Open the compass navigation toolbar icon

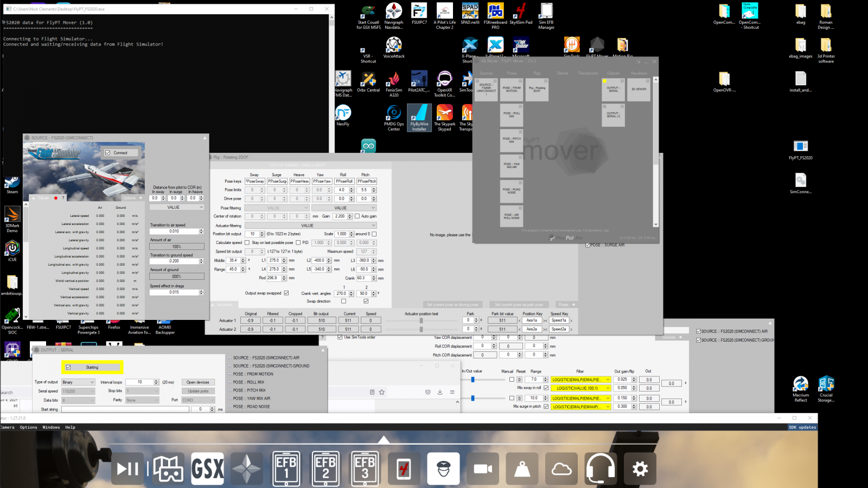tap(247, 468)
